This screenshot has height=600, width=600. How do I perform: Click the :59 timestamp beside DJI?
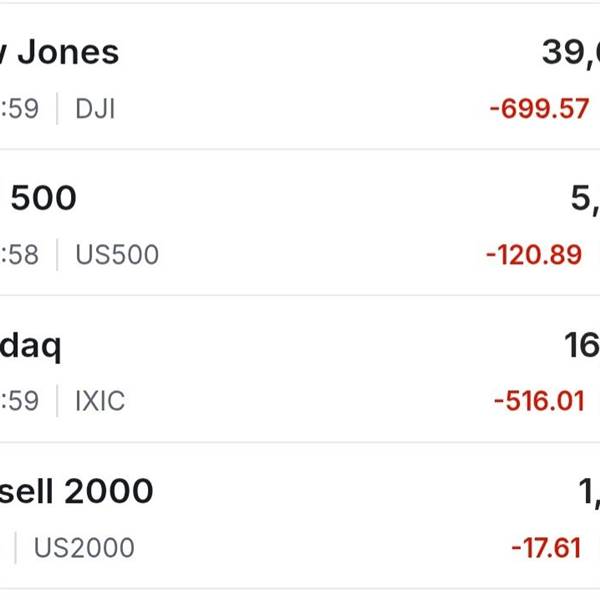(x=20, y=109)
